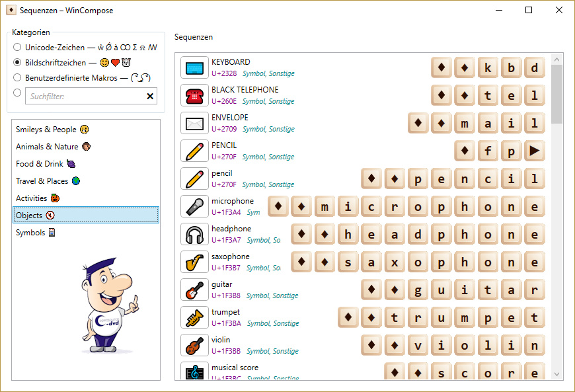The image size is (575, 392).
Task: Select the headphone emoji icon
Action: pyautogui.click(x=194, y=235)
